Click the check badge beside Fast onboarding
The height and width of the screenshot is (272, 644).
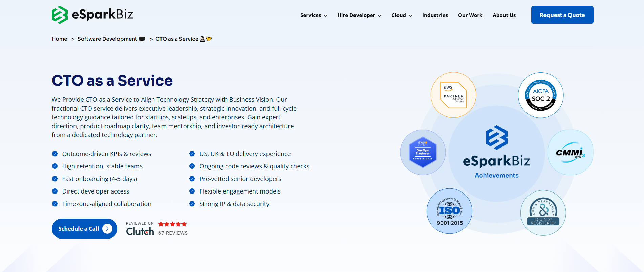55,179
